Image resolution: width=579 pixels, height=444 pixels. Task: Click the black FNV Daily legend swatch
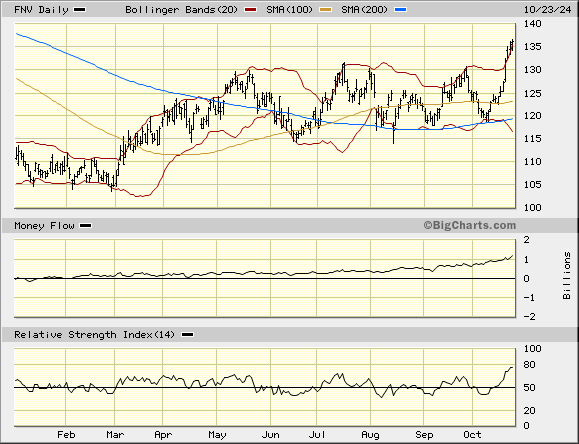(79, 10)
